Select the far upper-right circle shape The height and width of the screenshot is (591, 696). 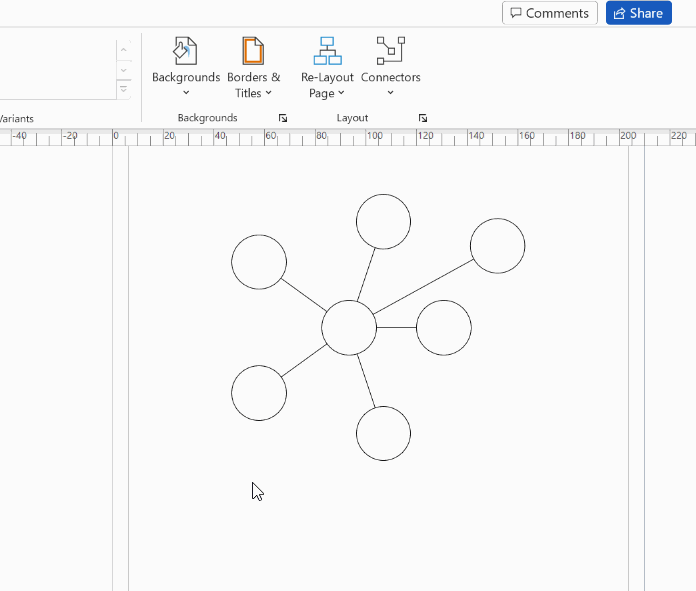point(498,246)
